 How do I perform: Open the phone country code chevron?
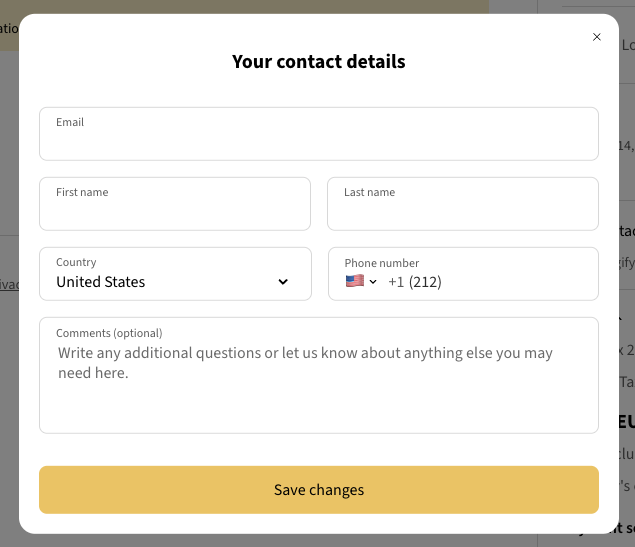[374, 282]
